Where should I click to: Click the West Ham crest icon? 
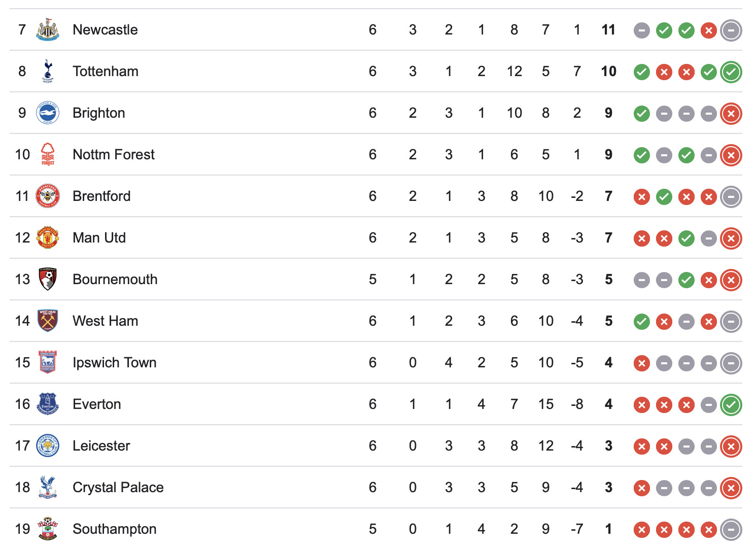[48, 321]
